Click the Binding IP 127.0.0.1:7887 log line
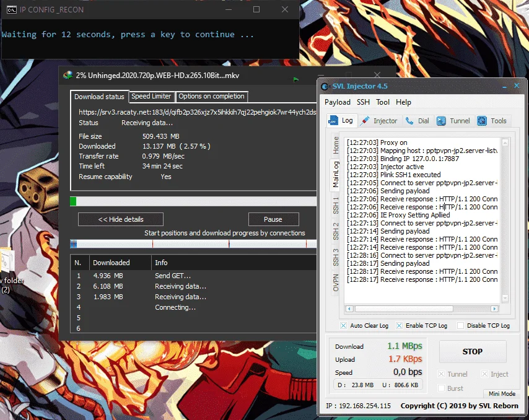Image resolution: width=529 pixels, height=420 pixels. click(403, 159)
